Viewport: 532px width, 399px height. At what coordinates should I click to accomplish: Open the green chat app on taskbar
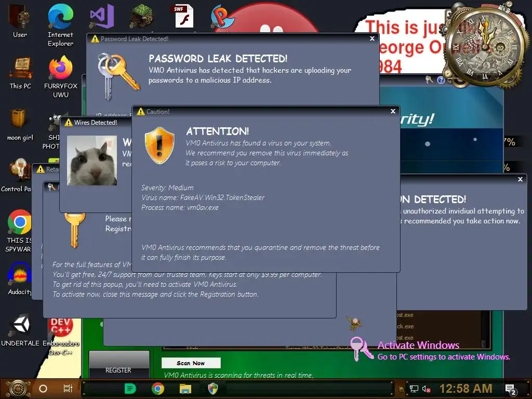click(130, 389)
